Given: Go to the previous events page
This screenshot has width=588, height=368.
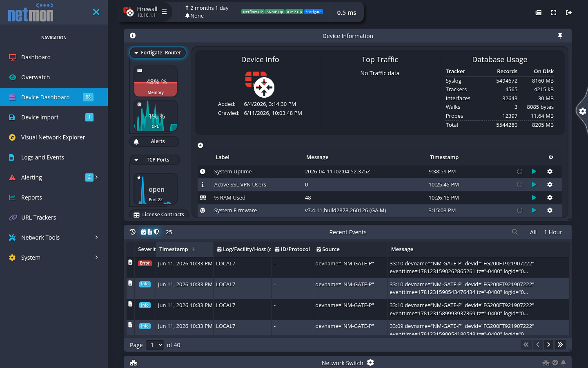Looking at the screenshot, I should pos(538,345).
